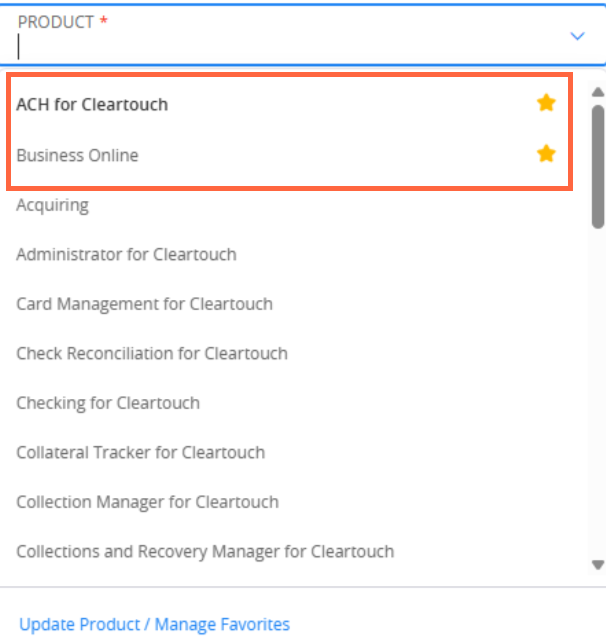Select Business Online option
The image size is (606, 643).
[x=77, y=155]
